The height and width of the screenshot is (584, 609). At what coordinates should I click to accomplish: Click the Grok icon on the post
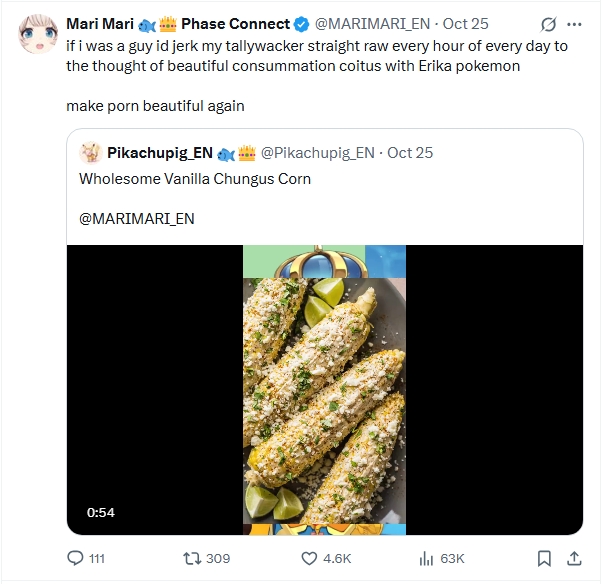(548, 24)
